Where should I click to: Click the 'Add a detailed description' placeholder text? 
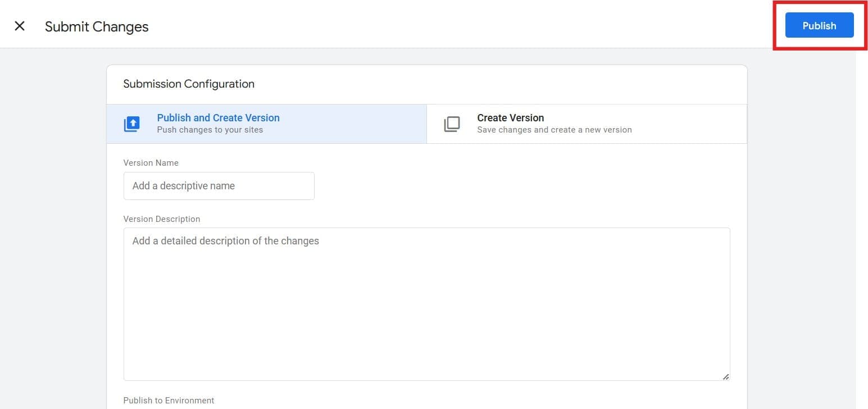(x=225, y=240)
